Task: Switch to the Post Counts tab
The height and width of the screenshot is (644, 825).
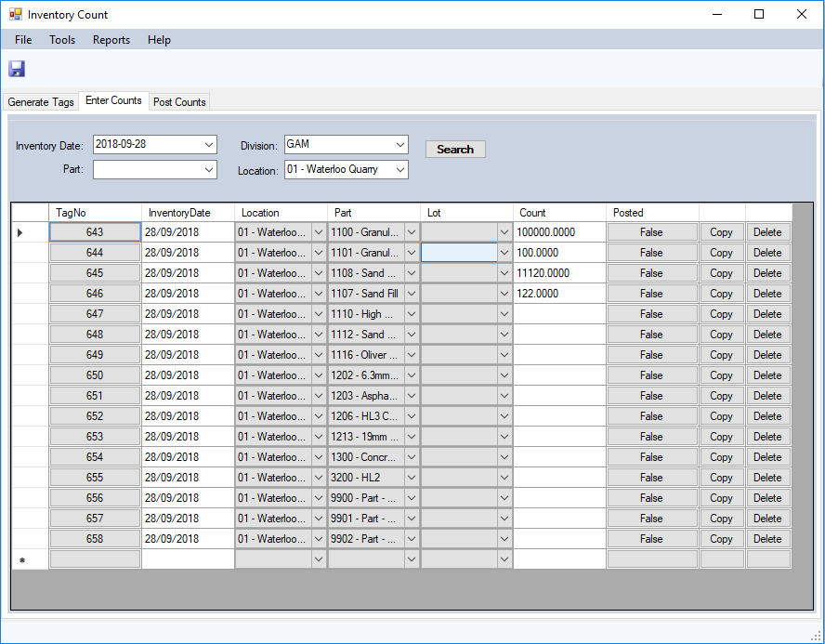Action: [x=179, y=102]
